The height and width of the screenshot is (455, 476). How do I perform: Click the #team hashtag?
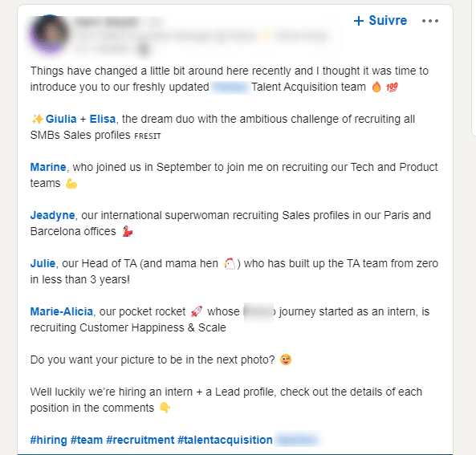tap(87, 440)
